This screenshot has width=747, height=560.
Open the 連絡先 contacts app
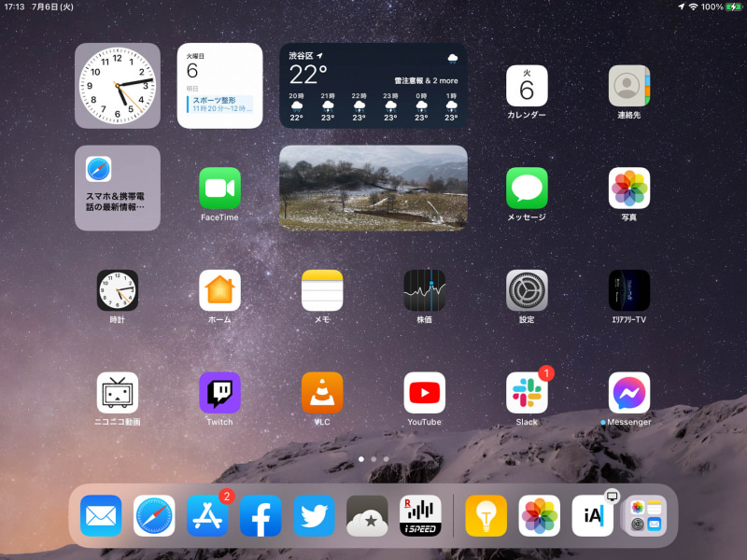tap(628, 86)
